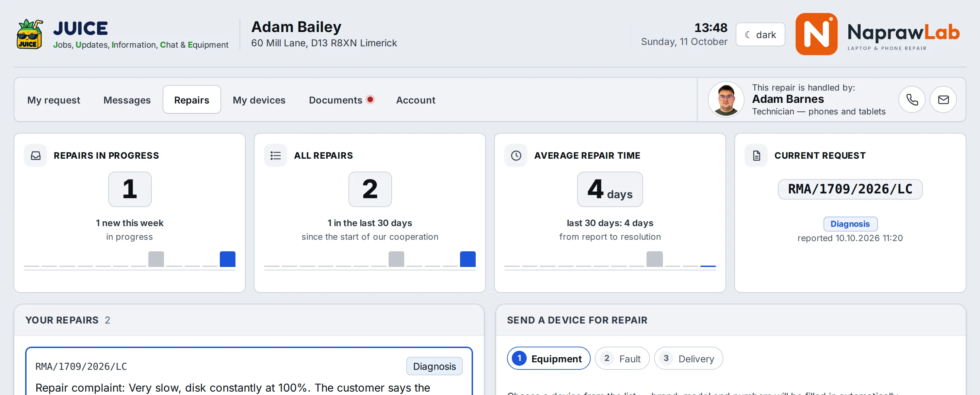The height and width of the screenshot is (395, 980).
Task: Click the grey bar in All Repairs chart
Action: pyautogui.click(x=396, y=259)
